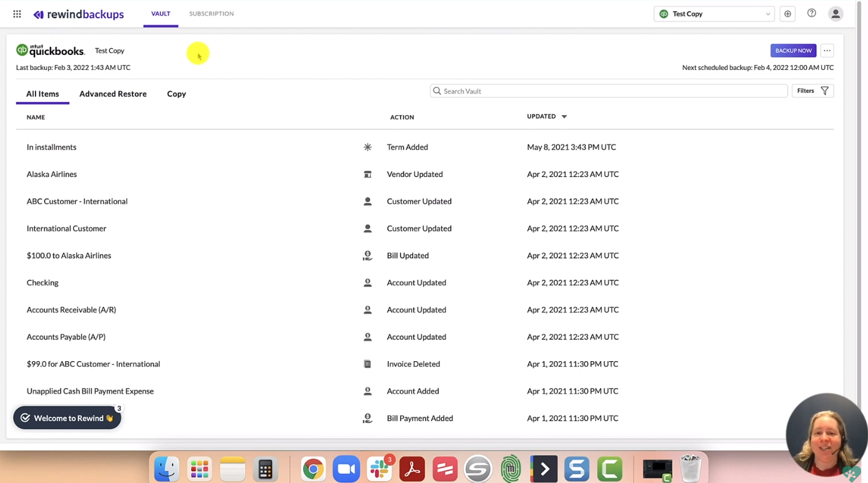The width and height of the screenshot is (868, 483).
Task: Open Accounts Payable (A/P) item
Action: pos(66,337)
